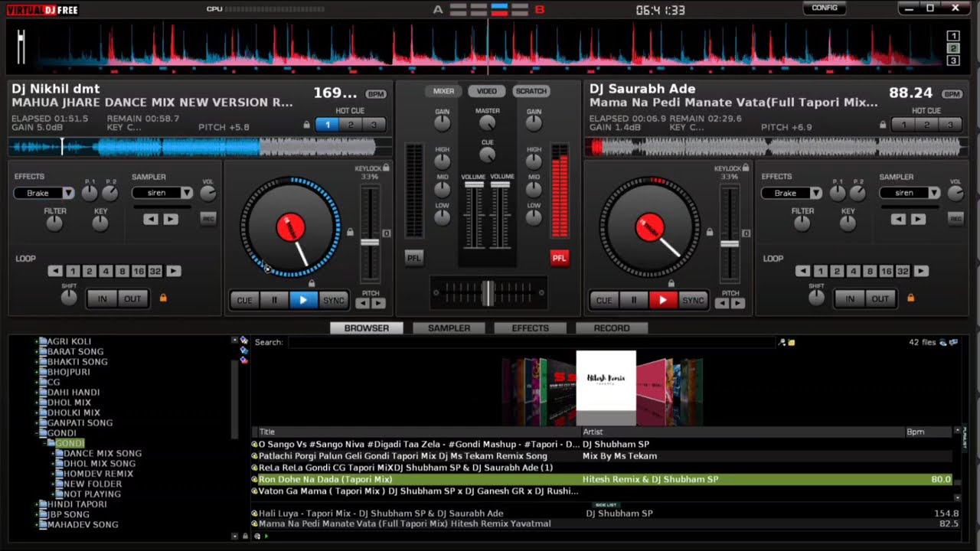Click right deck BPM tap button
Viewport: 980px width, 551px height.
click(952, 94)
